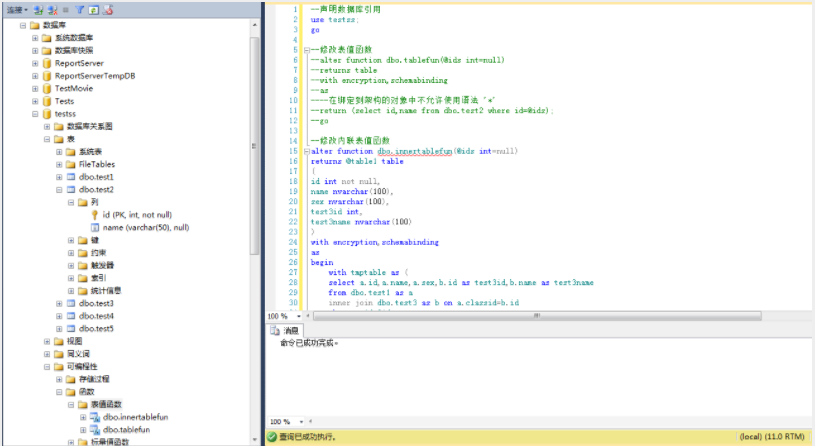Click the connect Object Explorer icon
Viewport: 815px width, 446px height.
[38, 10]
